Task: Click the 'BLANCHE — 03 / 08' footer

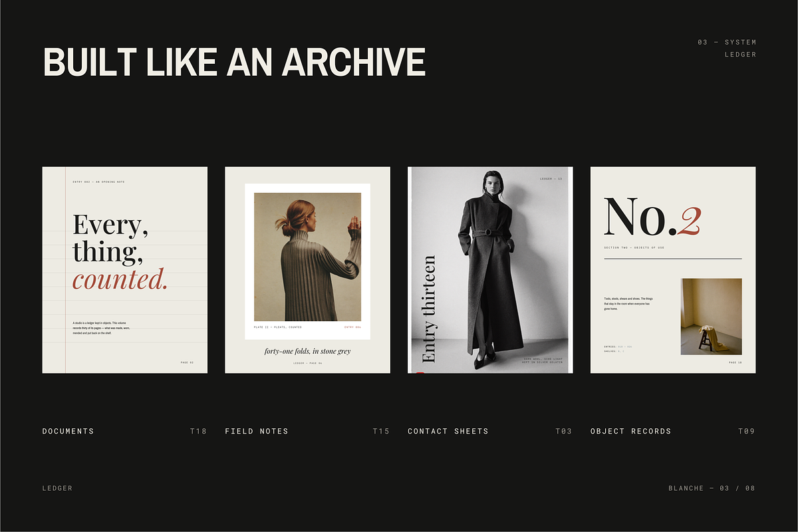Action: [x=712, y=488]
